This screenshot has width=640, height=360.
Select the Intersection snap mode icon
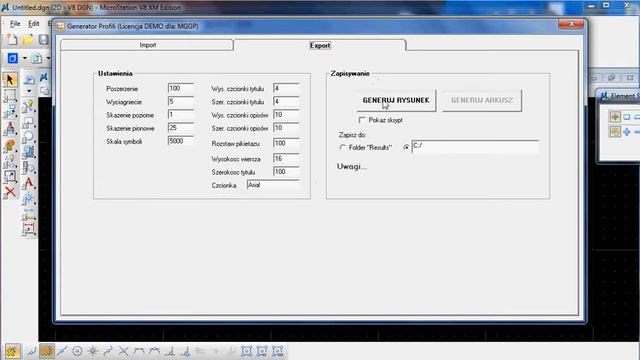123,351
